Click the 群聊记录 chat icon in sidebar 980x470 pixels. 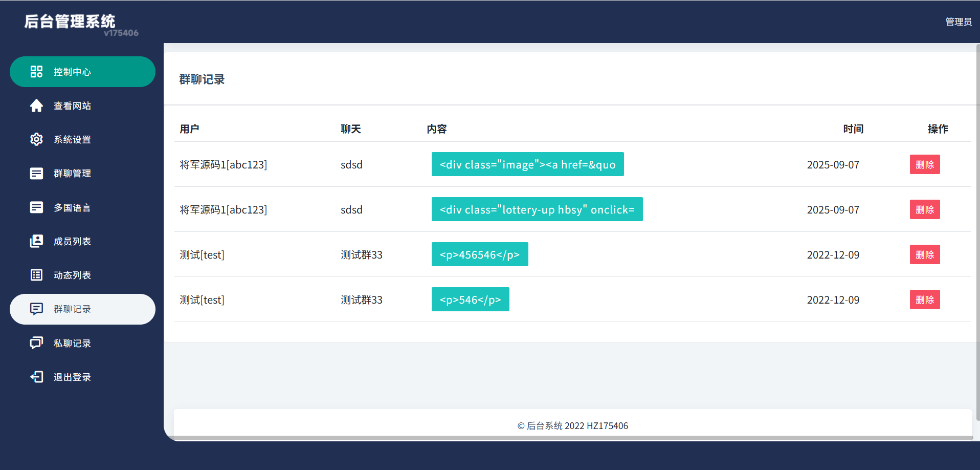36,309
